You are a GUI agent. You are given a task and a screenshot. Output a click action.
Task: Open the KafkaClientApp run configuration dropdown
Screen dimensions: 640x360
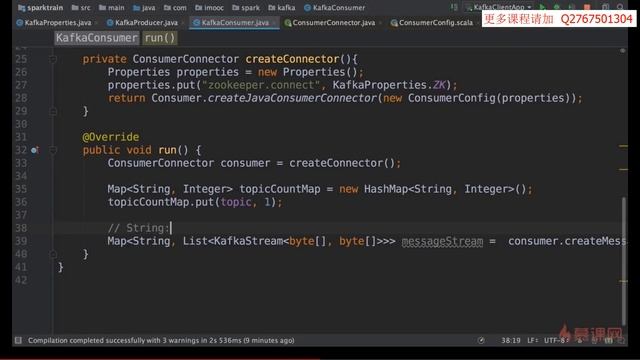[x=499, y=7]
